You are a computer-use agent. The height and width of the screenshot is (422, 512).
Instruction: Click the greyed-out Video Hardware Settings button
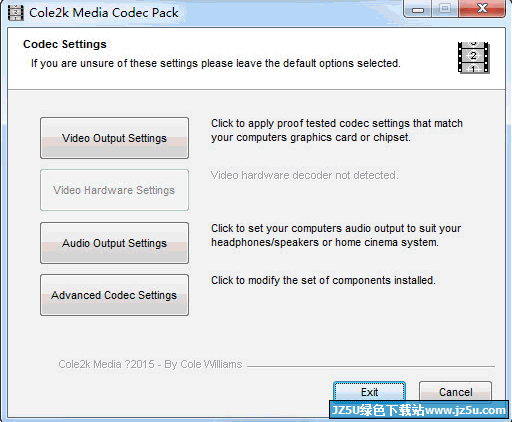click(x=114, y=190)
